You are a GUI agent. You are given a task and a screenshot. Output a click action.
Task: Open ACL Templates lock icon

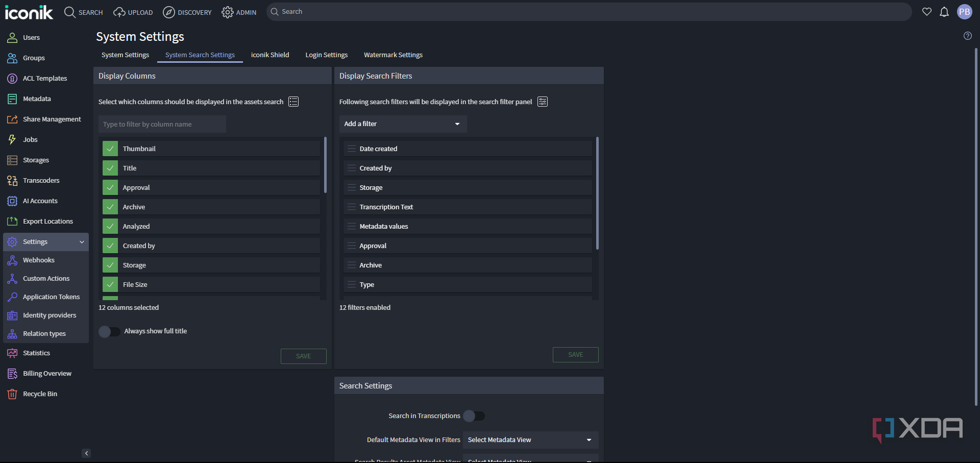click(x=12, y=78)
